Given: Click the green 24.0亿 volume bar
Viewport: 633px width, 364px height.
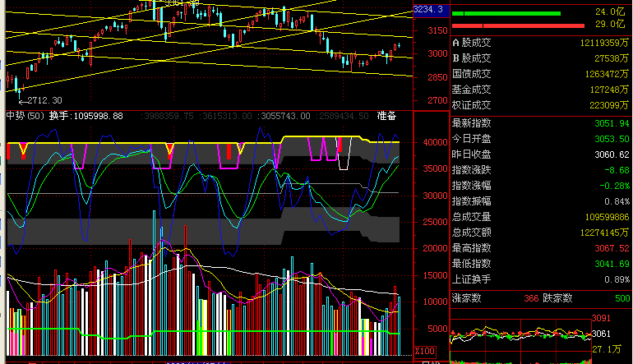Looking at the screenshot, I should coord(506,14).
